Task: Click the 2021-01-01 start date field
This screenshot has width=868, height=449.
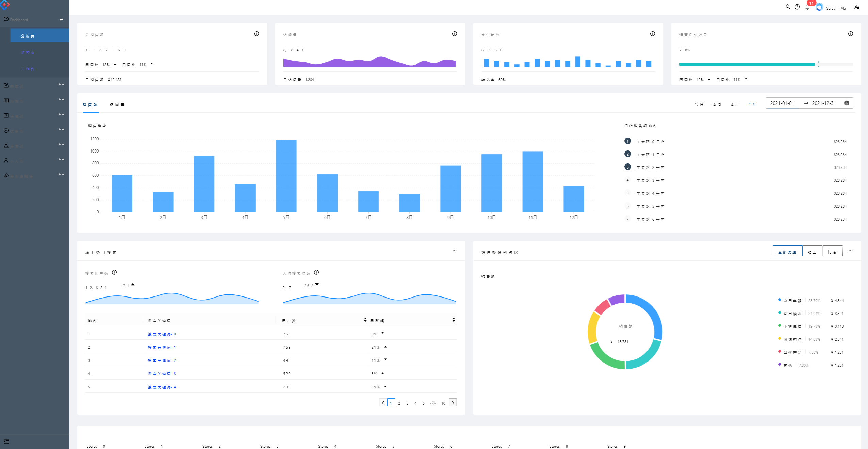Action: click(782, 103)
